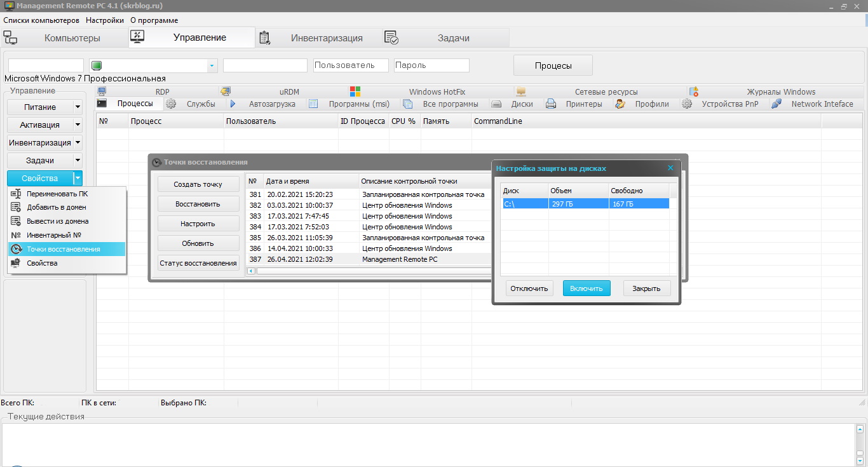
Task: Click the Текущие действия scrollbar up arrow
Action: 860,430
